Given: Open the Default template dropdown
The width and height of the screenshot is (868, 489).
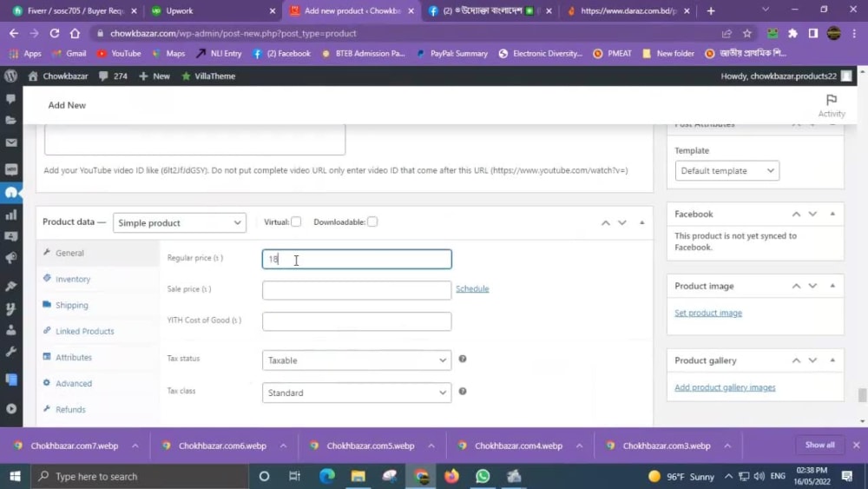Looking at the screenshot, I should click(x=727, y=170).
